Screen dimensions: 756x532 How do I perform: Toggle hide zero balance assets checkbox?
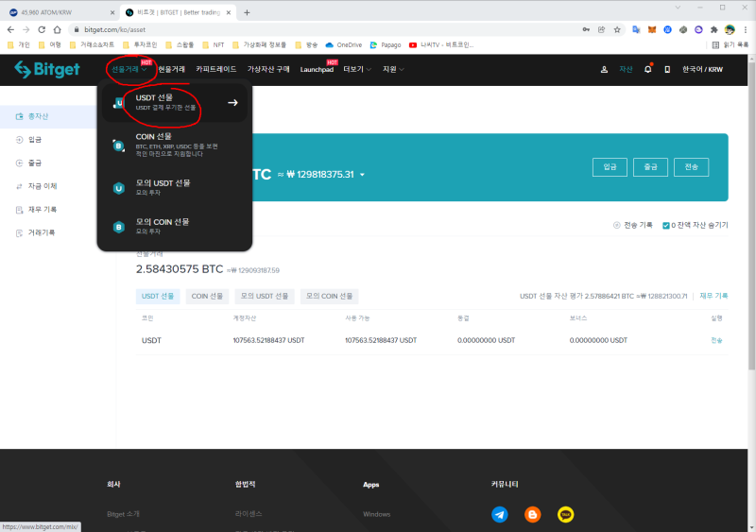[x=666, y=226]
